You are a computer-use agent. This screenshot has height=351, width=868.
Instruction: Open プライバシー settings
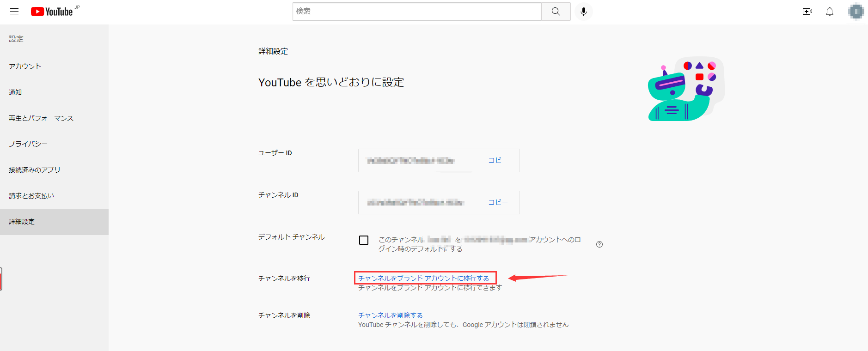click(x=54, y=144)
